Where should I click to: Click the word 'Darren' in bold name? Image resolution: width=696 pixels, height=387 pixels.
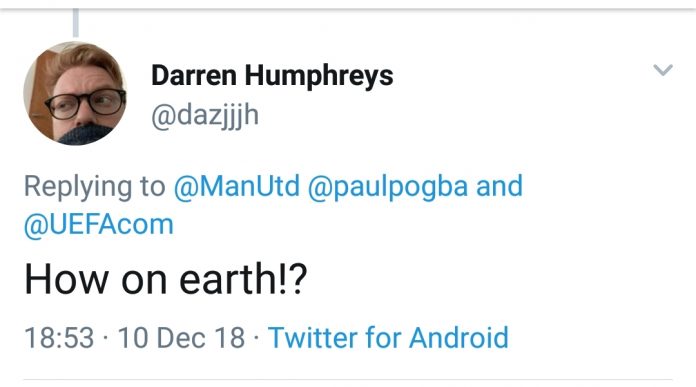point(194,75)
